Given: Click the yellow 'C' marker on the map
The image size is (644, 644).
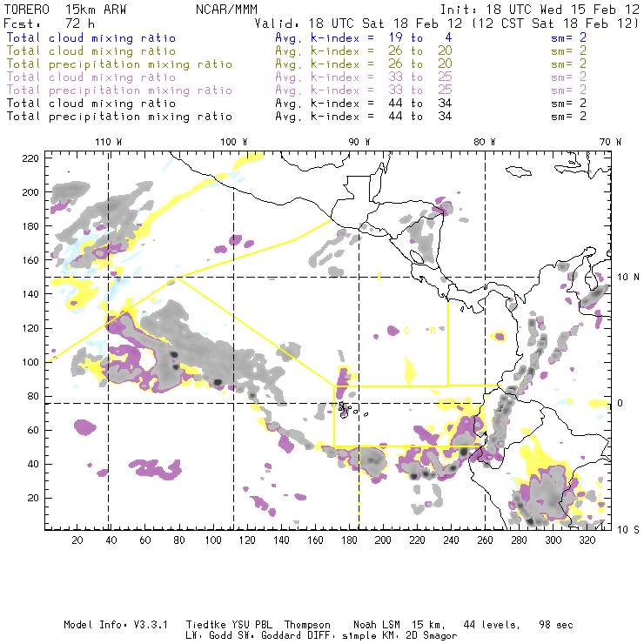Looking at the screenshot, I should (x=406, y=331).
